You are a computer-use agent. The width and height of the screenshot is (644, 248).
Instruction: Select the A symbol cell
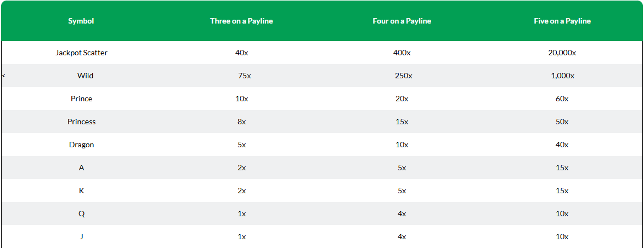tap(81, 168)
